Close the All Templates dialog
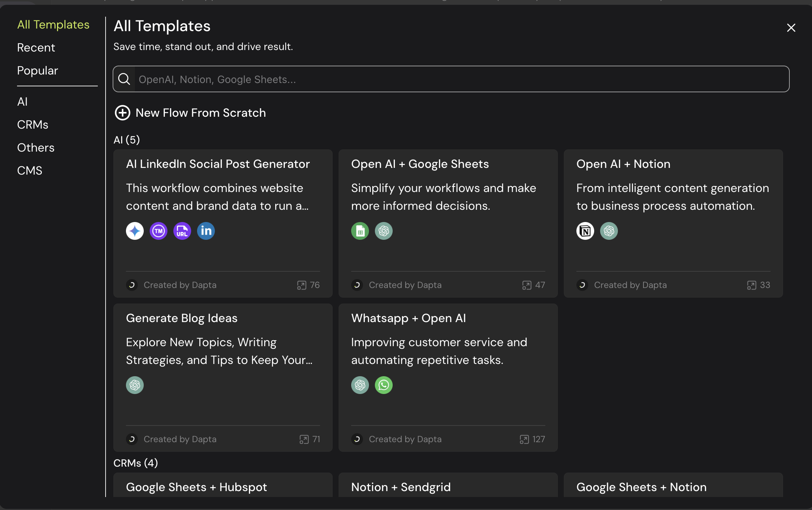 click(x=791, y=28)
